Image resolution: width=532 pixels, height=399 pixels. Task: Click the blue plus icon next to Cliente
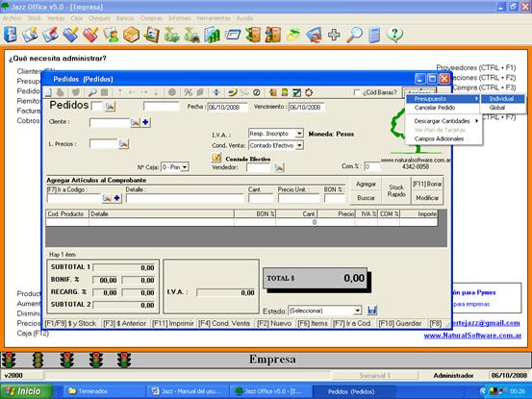(x=145, y=122)
